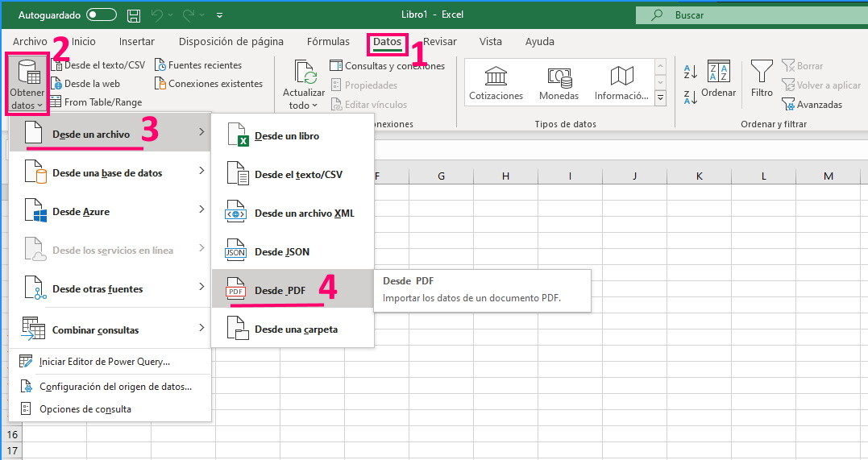
Task: Select the Datos ribbon tab
Action: [387, 42]
